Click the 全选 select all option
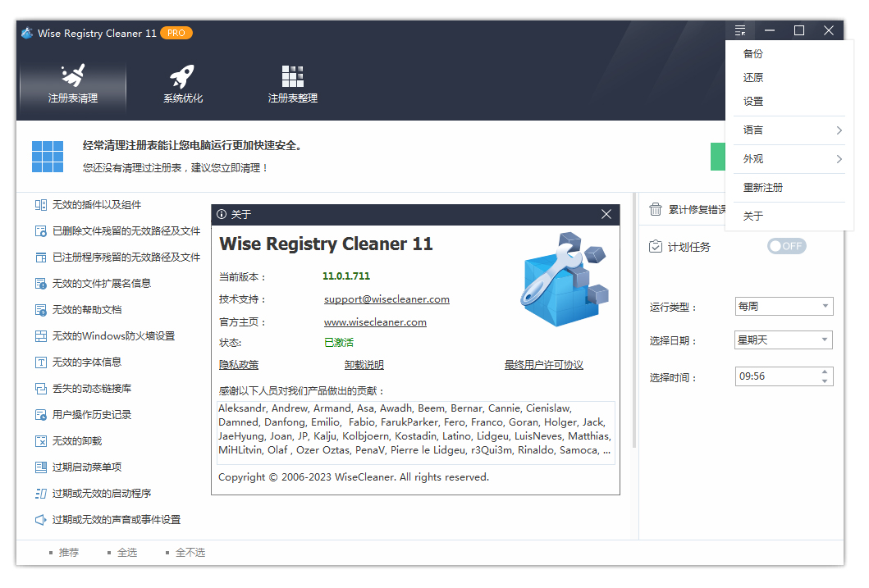The width and height of the screenshot is (869, 588). (x=122, y=553)
